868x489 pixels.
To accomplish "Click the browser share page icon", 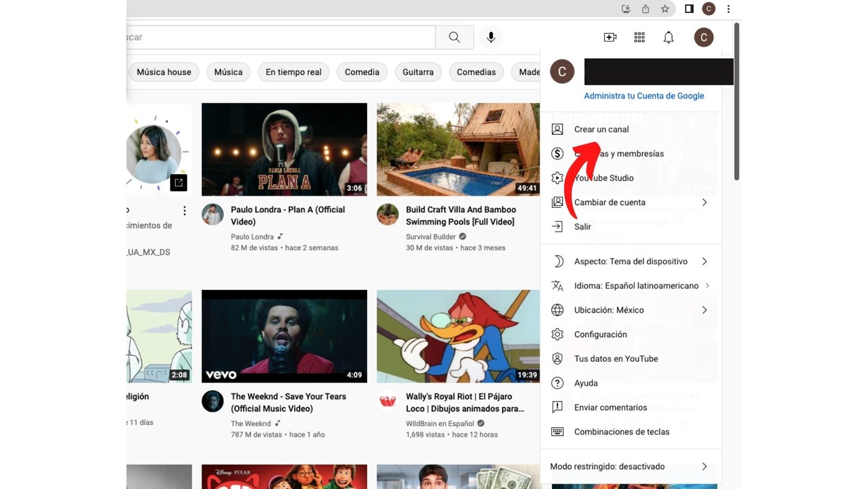I will pyautogui.click(x=645, y=9).
